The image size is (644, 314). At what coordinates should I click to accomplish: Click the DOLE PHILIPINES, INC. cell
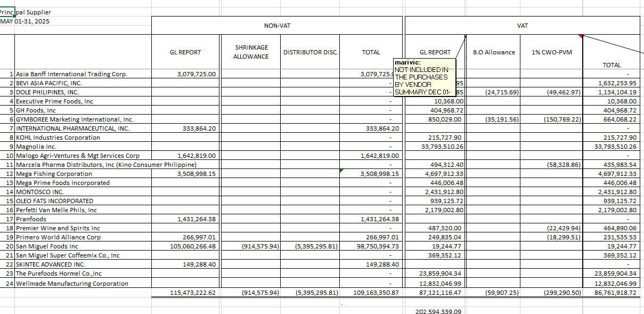[83, 92]
